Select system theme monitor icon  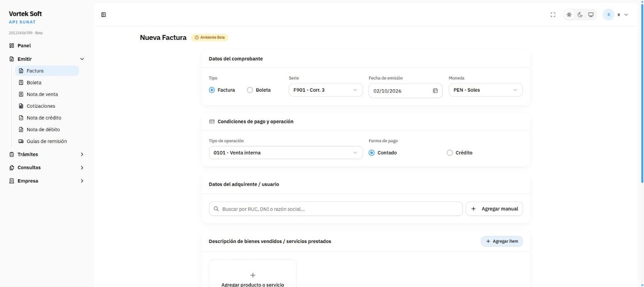click(591, 15)
